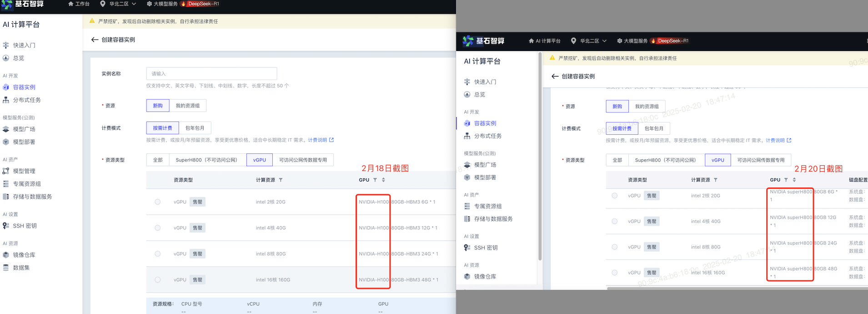Open 计算资源 column filter in left screenshot
The height and width of the screenshot is (314, 868).
tap(281, 180)
